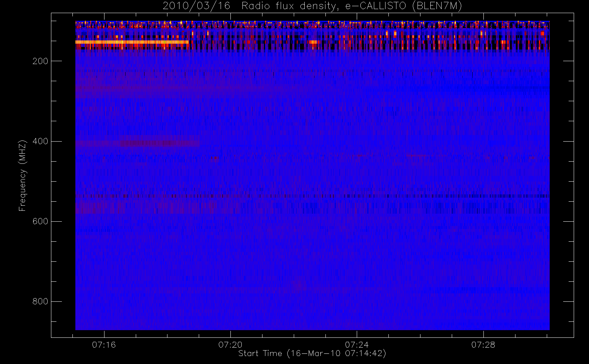Screen dimensions: 589x364
Task: Click the 'Frequency (MHZ)' axis label
Action: coord(23,175)
